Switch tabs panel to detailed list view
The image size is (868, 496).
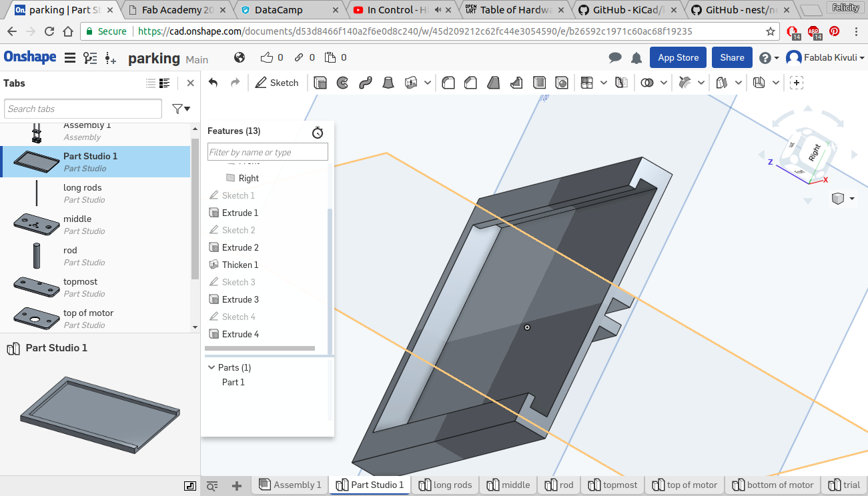click(165, 83)
